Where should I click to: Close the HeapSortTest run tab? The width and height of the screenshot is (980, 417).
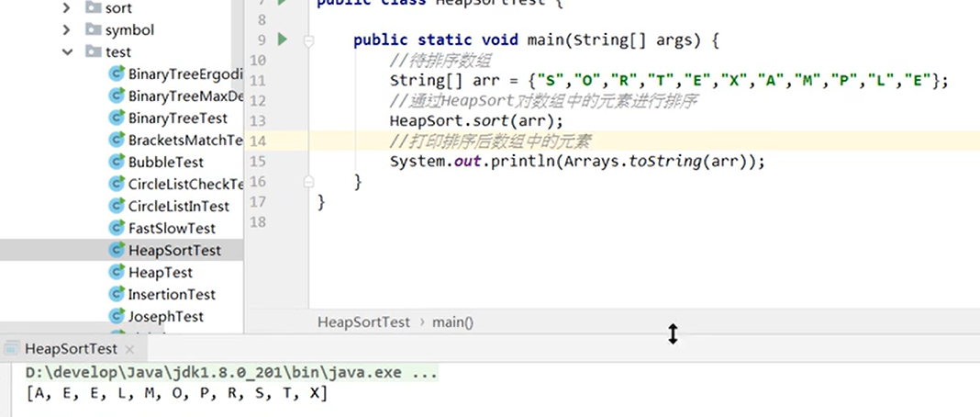[130, 349]
